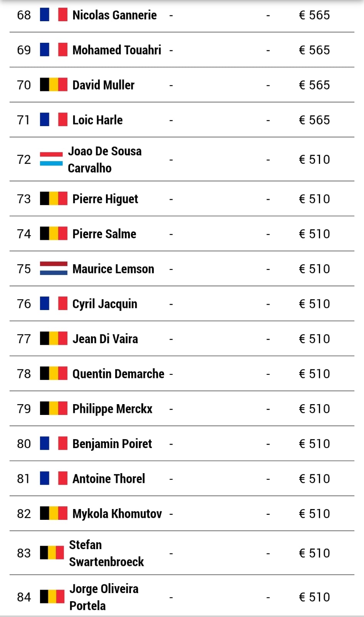The height and width of the screenshot is (617, 364).
Task: Click the French flag next to Antoine Thorel
Action: tap(54, 479)
